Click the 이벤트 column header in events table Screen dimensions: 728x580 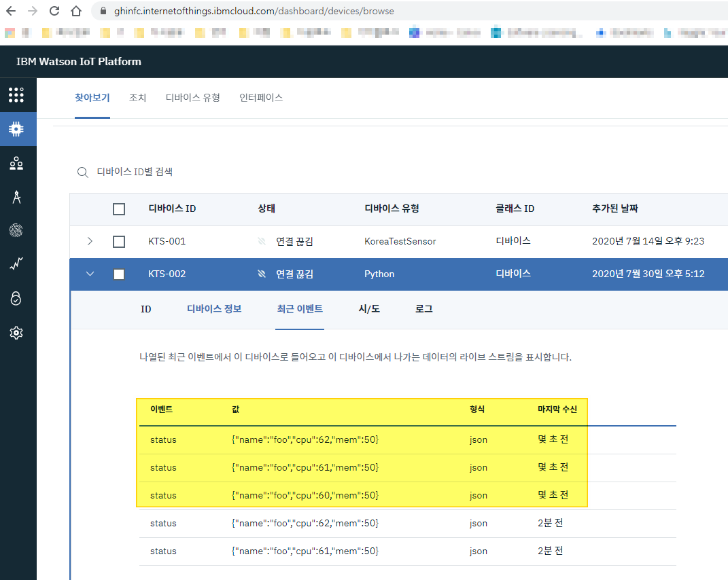click(162, 410)
